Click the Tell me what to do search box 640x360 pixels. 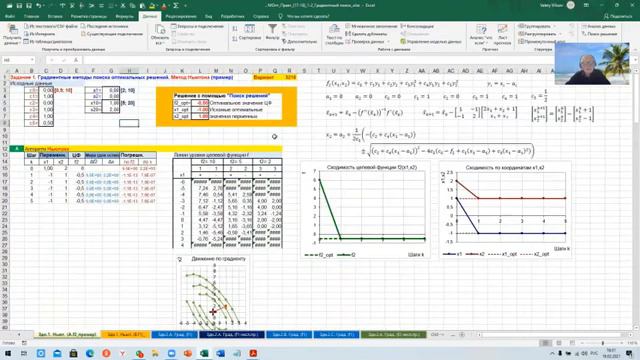pos(304,16)
